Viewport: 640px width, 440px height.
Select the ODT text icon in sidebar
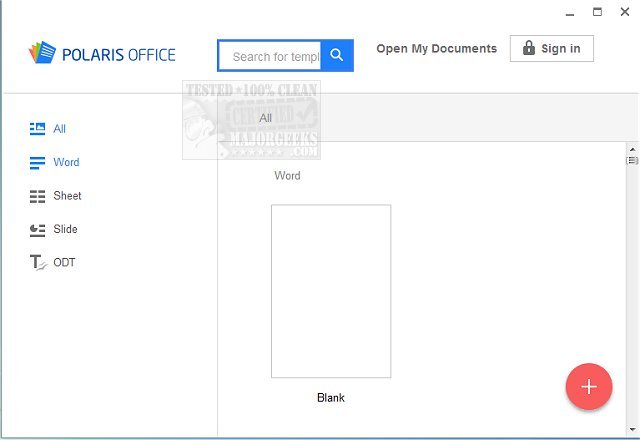pyautogui.click(x=38, y=262)
